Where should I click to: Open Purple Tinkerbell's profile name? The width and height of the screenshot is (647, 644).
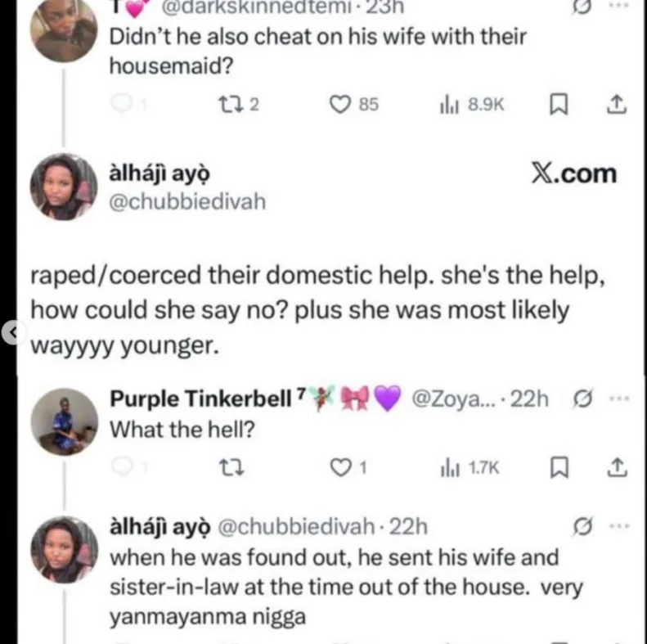[200, 399]
